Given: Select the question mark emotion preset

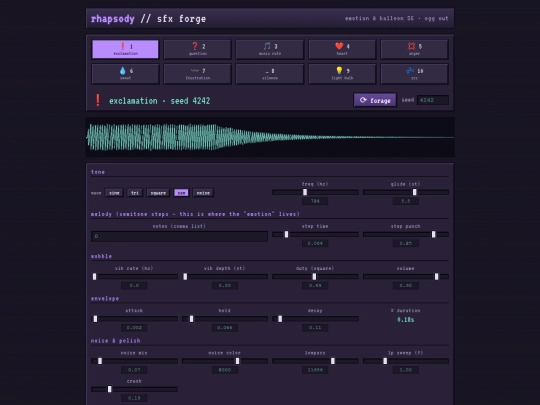Looking at the screenshot, I should pos(198,49).
